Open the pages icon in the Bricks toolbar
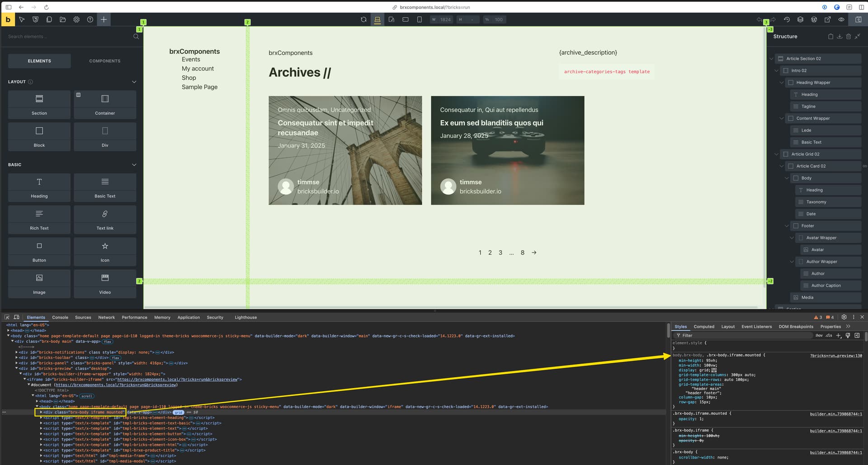 pyautogui.click(x=49, y=19)
